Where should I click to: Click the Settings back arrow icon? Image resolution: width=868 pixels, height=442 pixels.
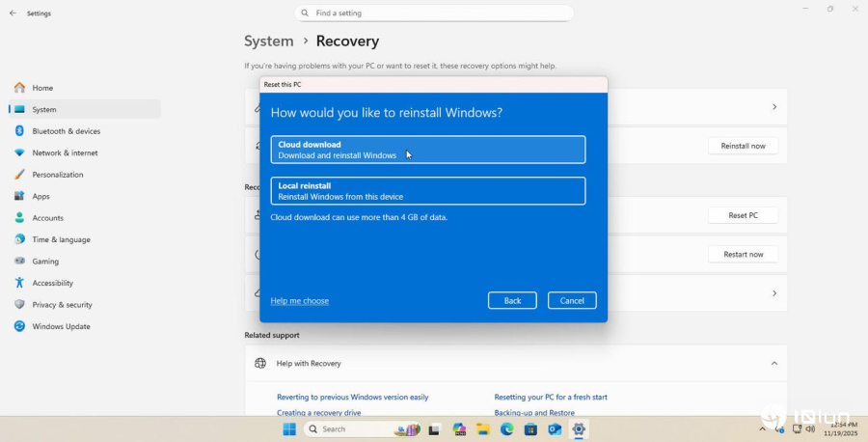click(13, 14)
